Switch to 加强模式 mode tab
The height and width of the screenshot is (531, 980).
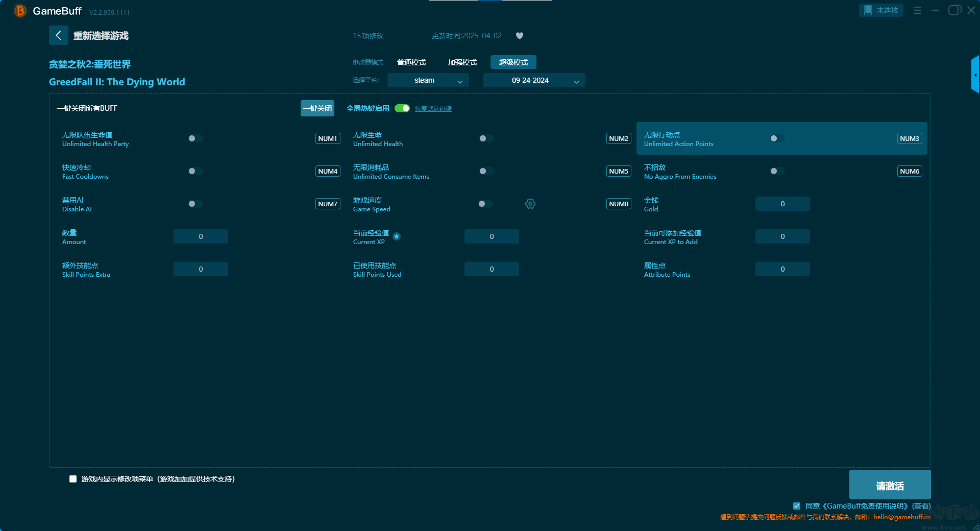click(462, 62)
